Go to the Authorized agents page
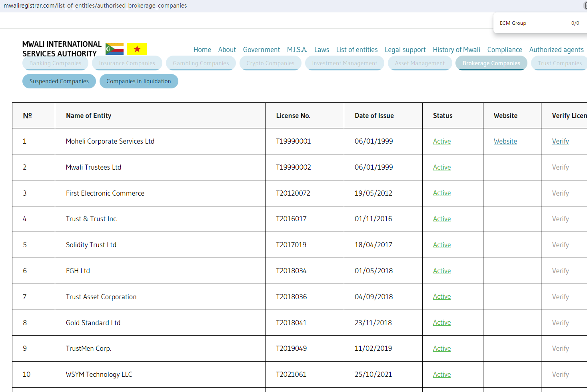Viewport: 587px width, 392px height. click(x=556, y=50)
